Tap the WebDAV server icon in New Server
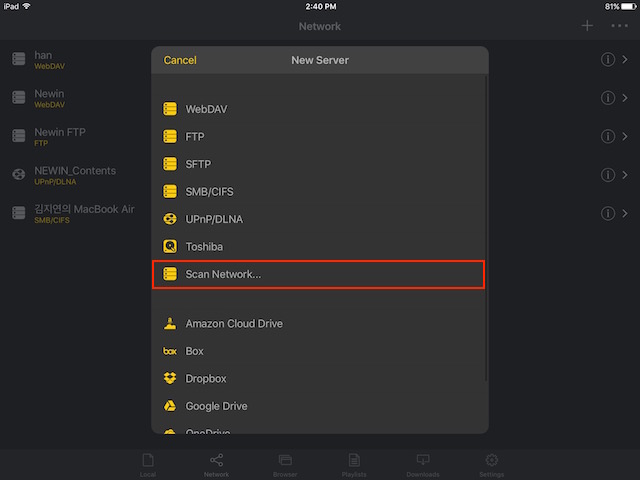Screen dimensions: 640x480 click(x=170, y=109)
